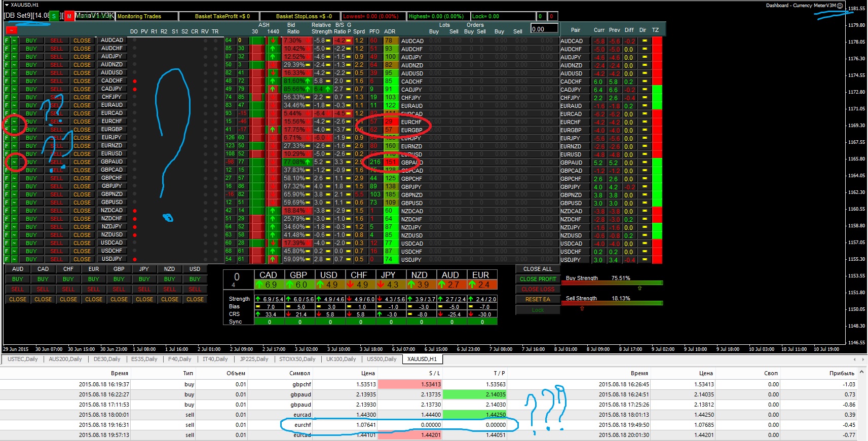Switch to the USTEC,Daily chart tab

[x=23, y=359]
